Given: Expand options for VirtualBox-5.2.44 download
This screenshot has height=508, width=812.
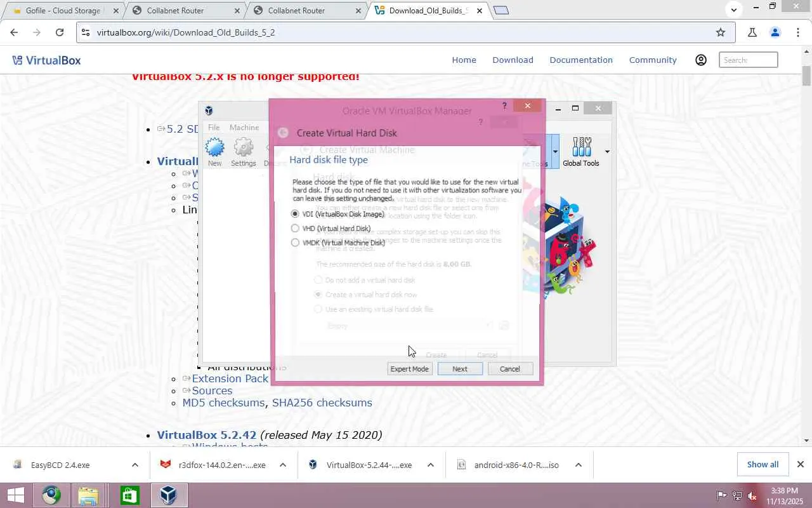Looking at the screenshot, I should tap(430, 465).
